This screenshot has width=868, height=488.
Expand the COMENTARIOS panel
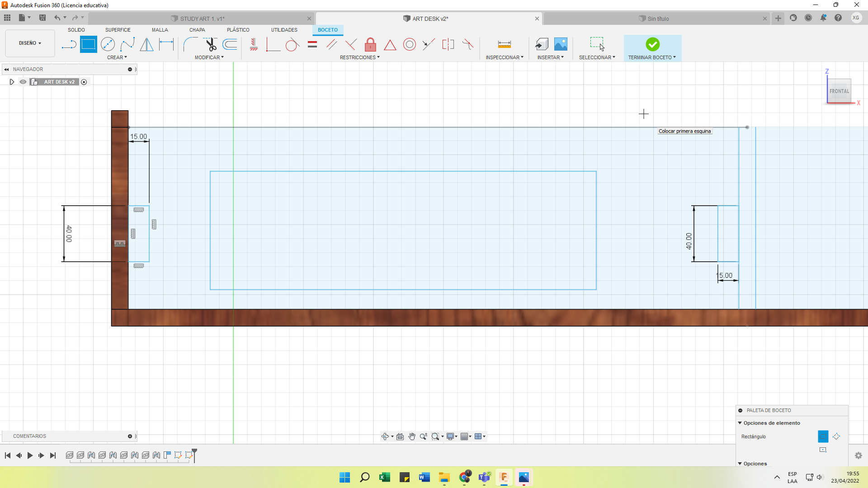point(130,436)
